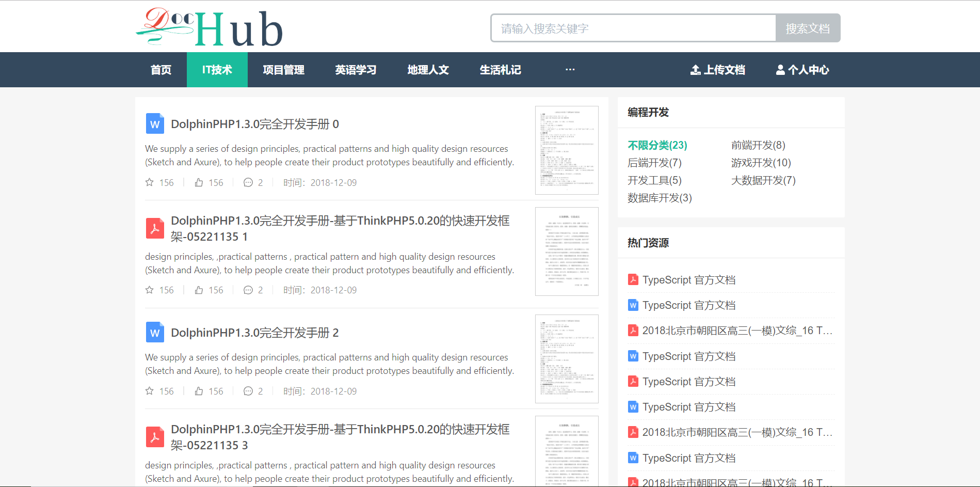Star the DolphinPHP1.3.0完全开发手册 0 document
The image size is (980, 487).
[150, 182]
